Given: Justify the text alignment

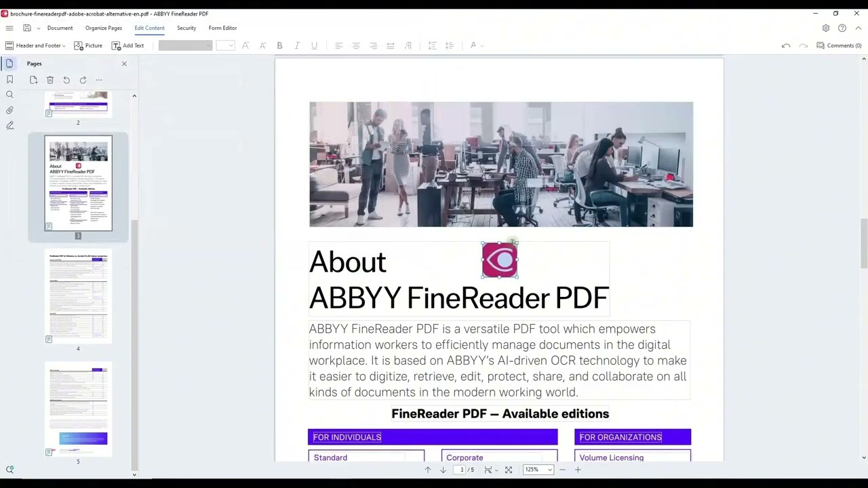Looking at the screenshot, I should tap(391, 45).
